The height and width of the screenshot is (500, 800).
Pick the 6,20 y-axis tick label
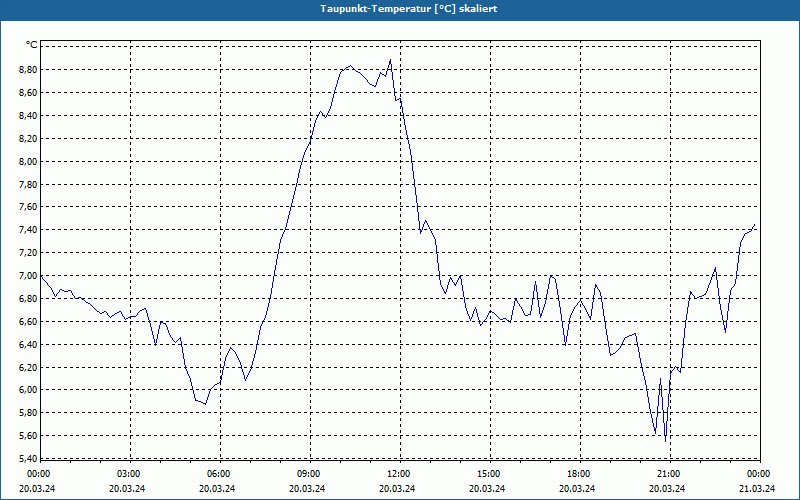pos(28,367)
